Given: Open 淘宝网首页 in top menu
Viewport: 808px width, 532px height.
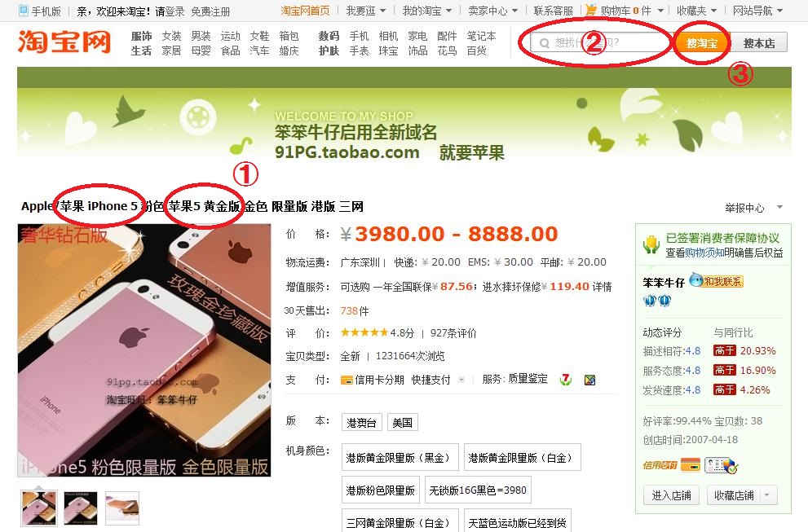Looking at the screenshot, I should pos(305,11).
